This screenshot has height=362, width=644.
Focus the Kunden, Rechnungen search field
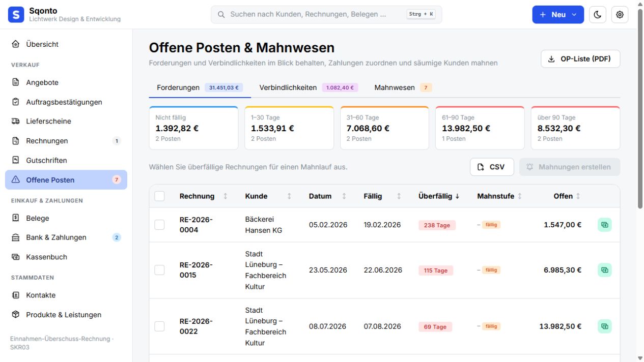point(326,15)
